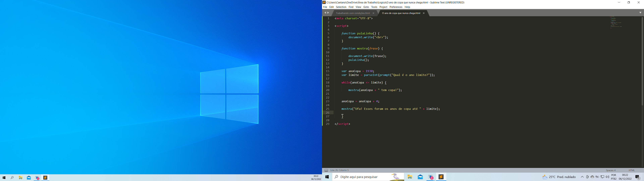The height and width of the screenshot is (181, 644).
Task: Open Start menu next to the search box
Action: 327,177
